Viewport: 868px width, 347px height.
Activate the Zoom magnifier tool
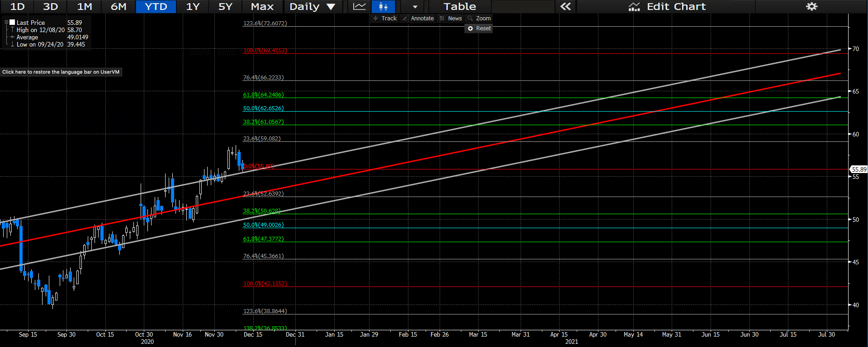tap(479, 19)
